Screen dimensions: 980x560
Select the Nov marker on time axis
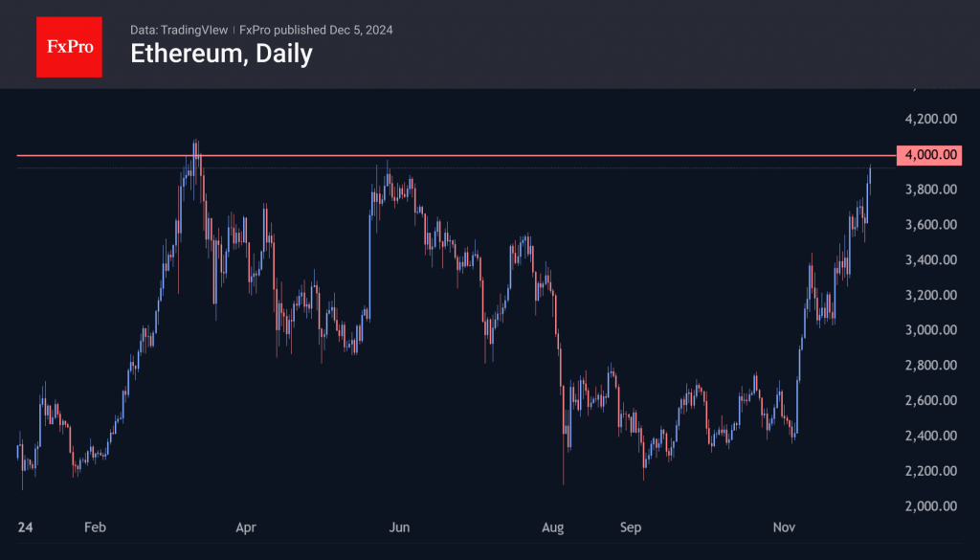pos(785,527)
